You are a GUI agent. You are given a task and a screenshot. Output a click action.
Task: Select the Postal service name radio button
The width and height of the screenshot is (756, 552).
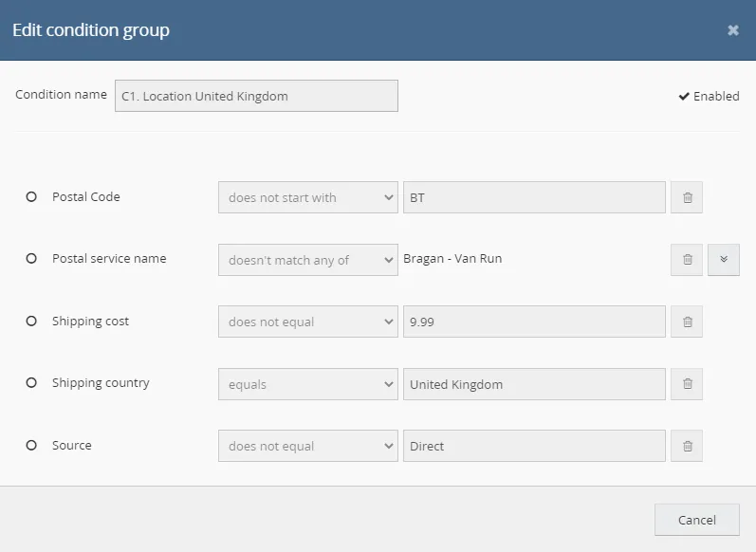click(31, 258)
